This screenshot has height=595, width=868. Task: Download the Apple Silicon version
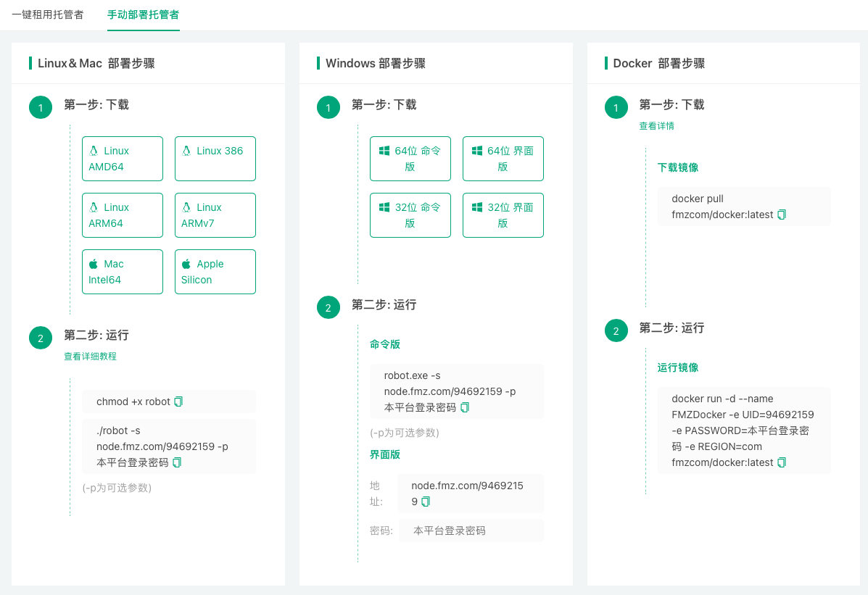coord(215,271)
